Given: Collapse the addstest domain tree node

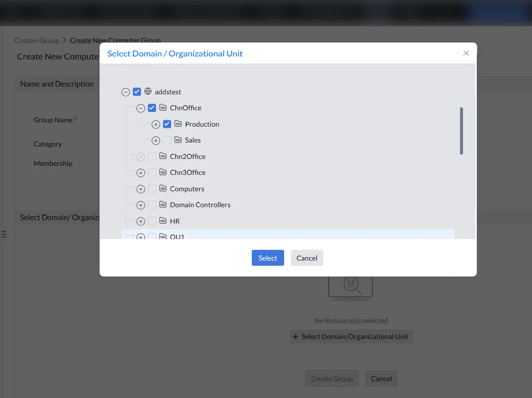Looking at the screenshot, I should tap(125, 92).
